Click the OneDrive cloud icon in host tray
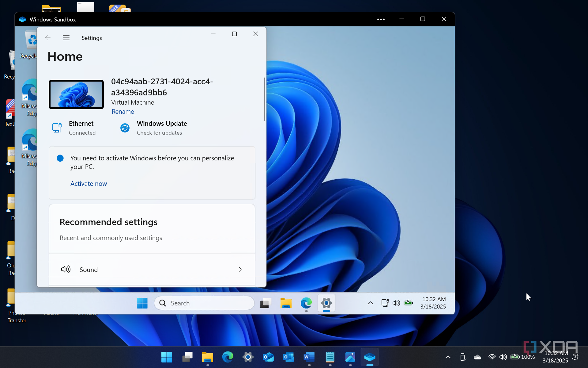Screen dimensions: 588x368 pyautogui.click(x=477, y=357)
